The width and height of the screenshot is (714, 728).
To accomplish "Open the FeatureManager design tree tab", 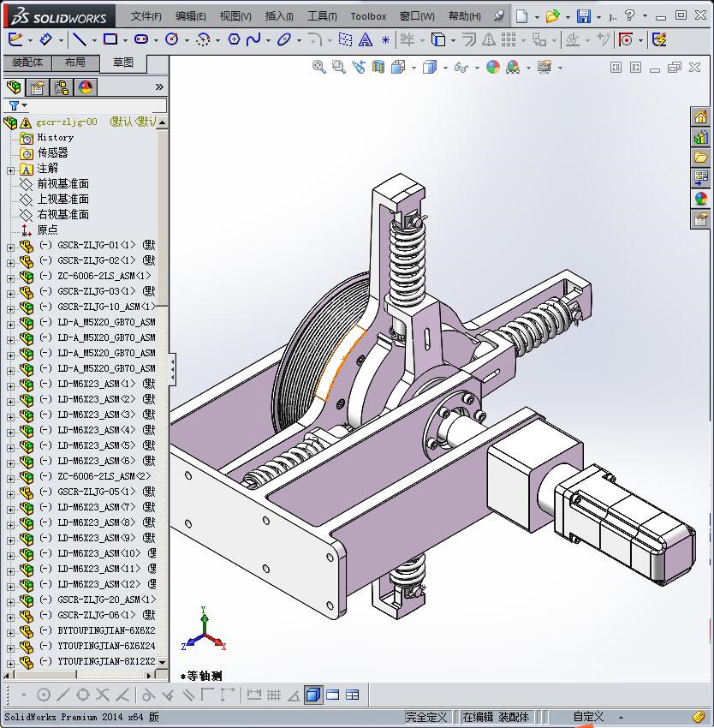I will click(x=14, y=87).
